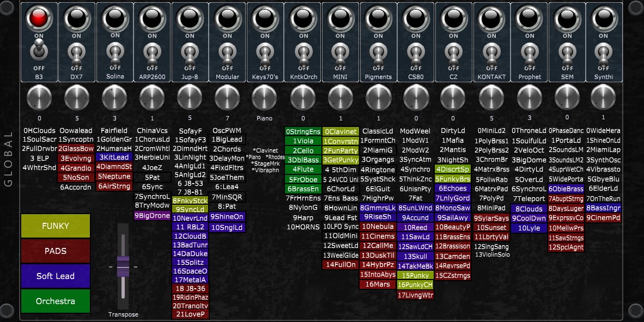
Task: Select the 8BassIngr preset
Action: point(603,208)
